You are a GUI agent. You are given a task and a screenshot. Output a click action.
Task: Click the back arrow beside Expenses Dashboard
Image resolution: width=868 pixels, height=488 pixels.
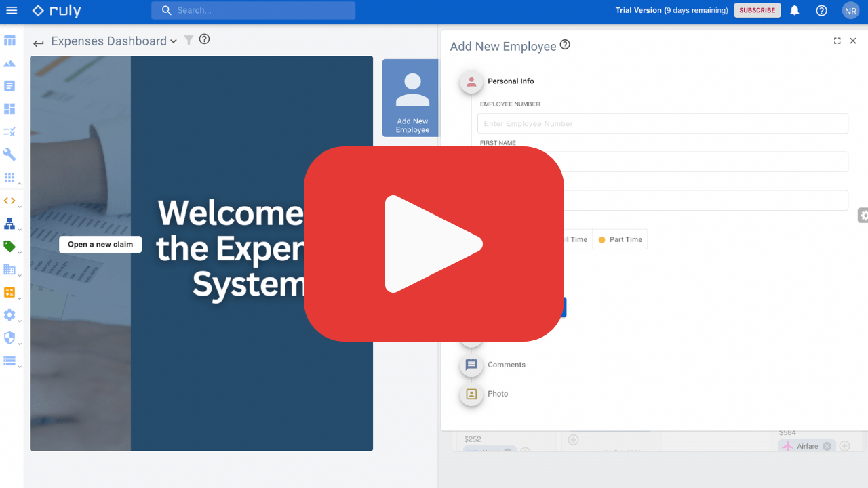tap(39, 43)
